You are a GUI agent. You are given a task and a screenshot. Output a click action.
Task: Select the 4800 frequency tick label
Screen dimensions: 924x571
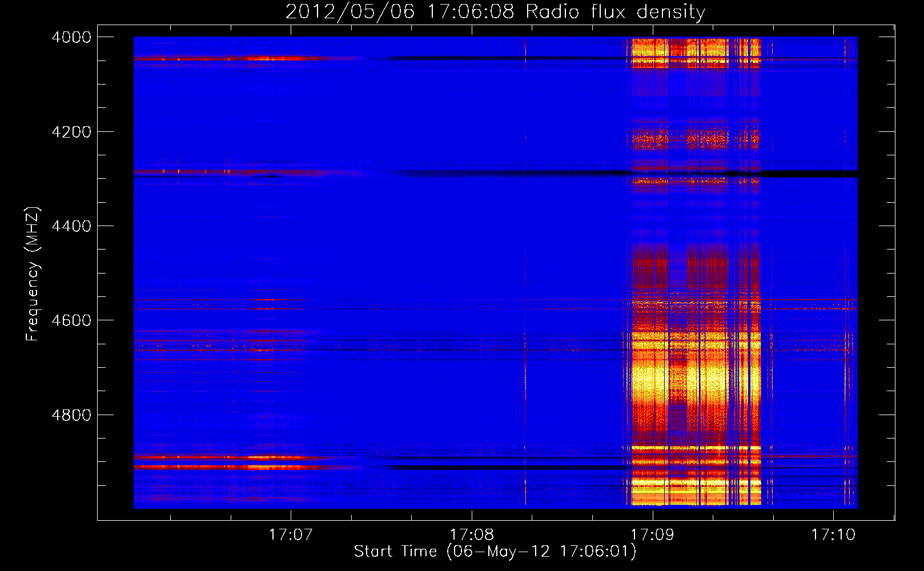click(71, 415)
